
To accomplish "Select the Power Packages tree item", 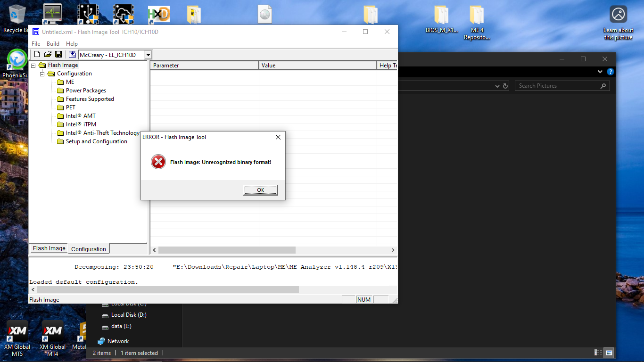I will (86, 90).
